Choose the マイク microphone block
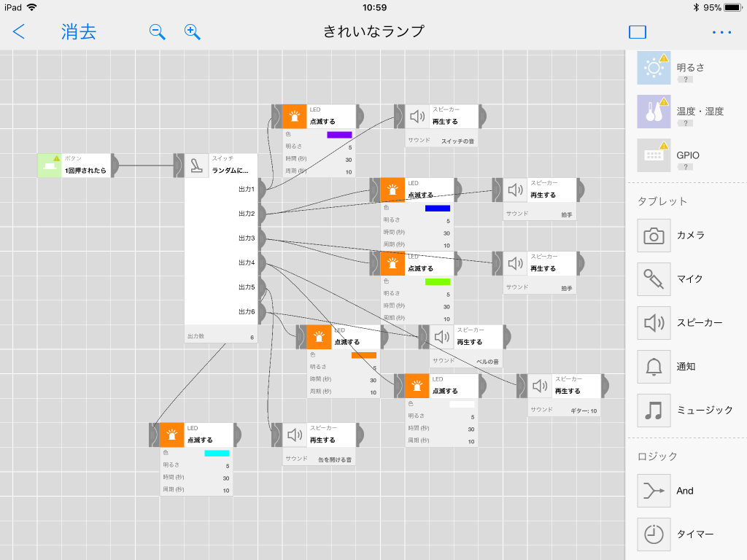 click(654, 279)
